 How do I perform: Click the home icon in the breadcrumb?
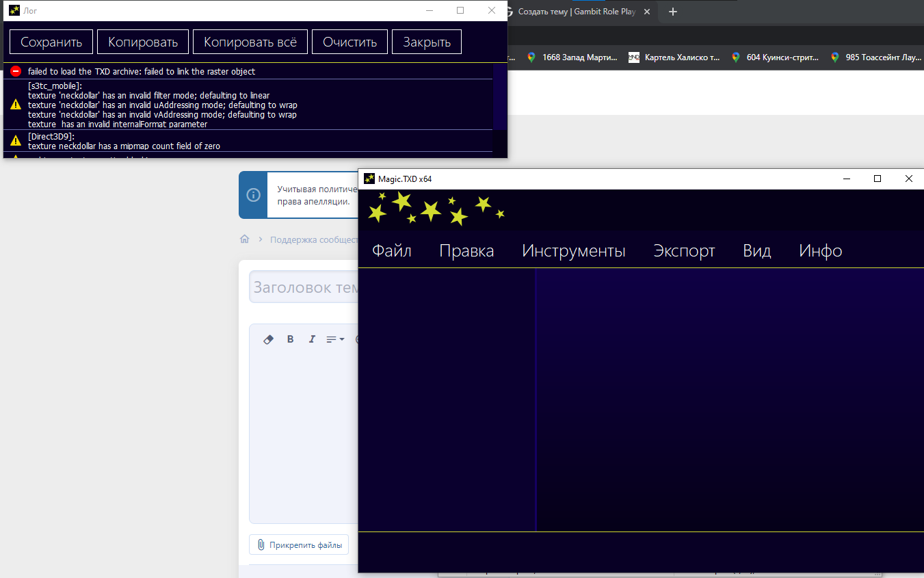click(244, 239)
